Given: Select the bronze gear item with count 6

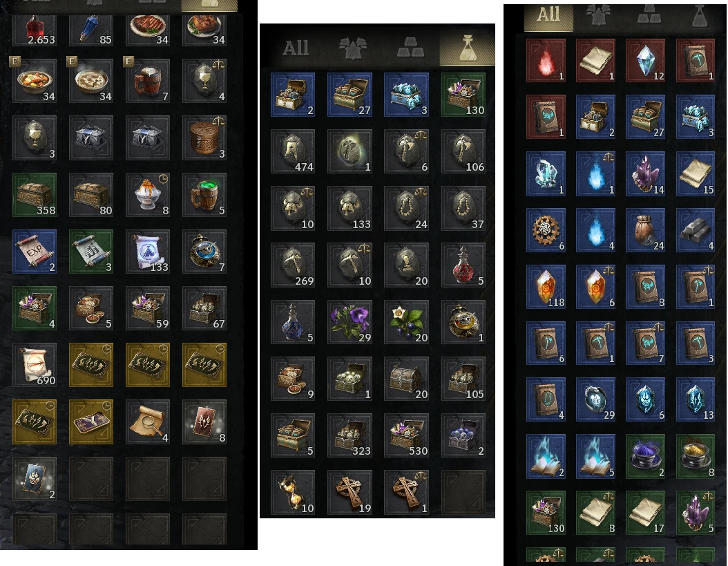Looking at the screenshot, I should tap(546, 231).
